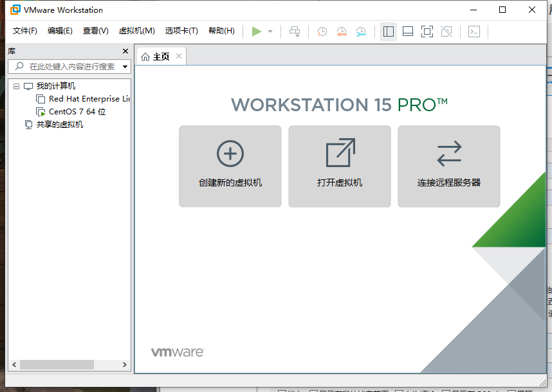Take a snapshot using the clock-plus icon

pos(322,31)
